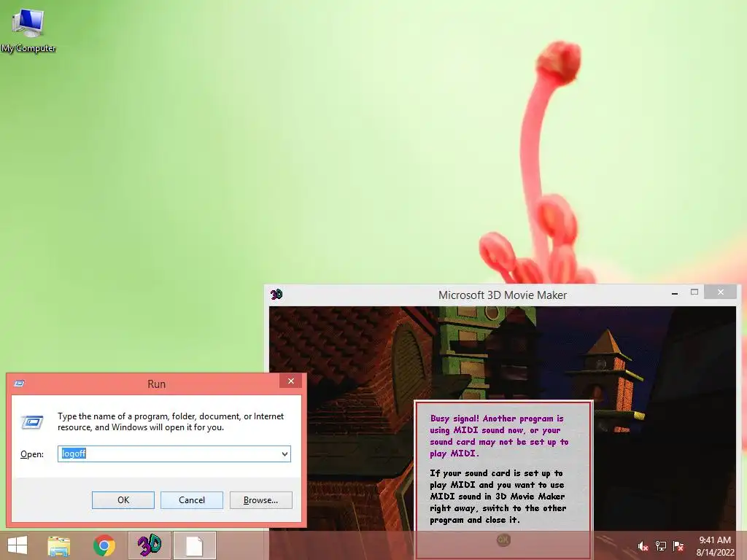Minimize the Microsoft 3D Movie Maker window
The image size is (747, 560).
click(x=675, y=293)
